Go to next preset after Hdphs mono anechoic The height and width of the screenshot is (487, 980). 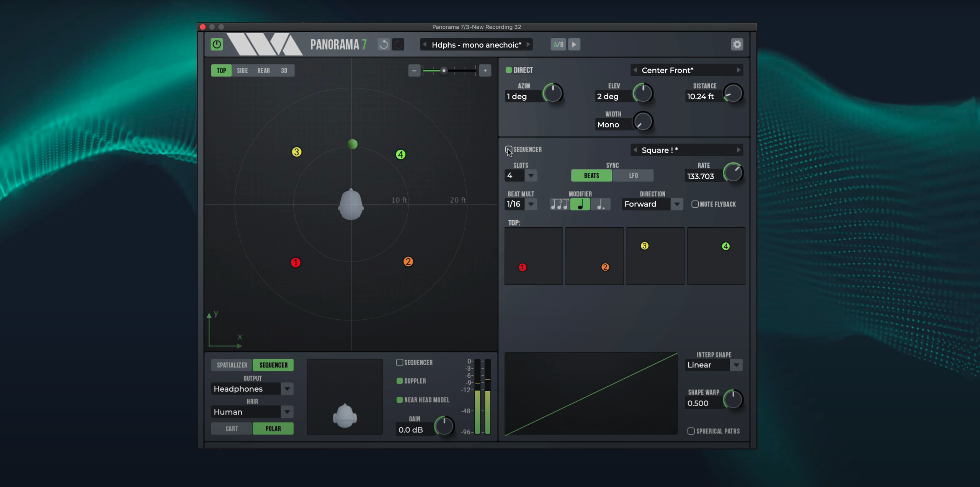pyautogui.click(x=529, y=44)
